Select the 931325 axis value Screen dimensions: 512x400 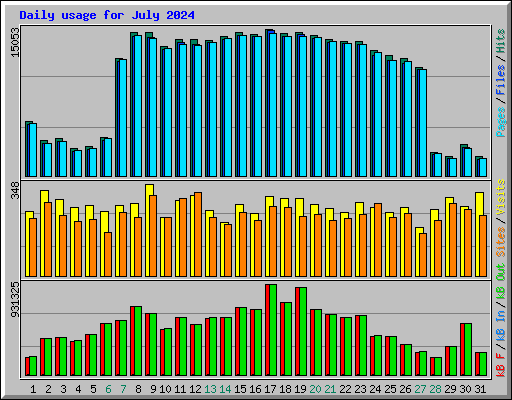(x=15, y=300)
